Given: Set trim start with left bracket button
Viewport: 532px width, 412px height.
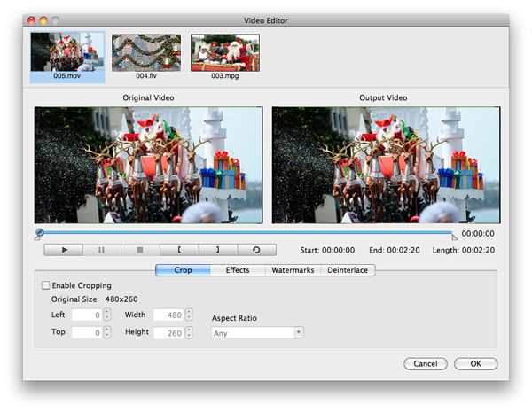Looking at the screenshot, I should click(179, 250).
